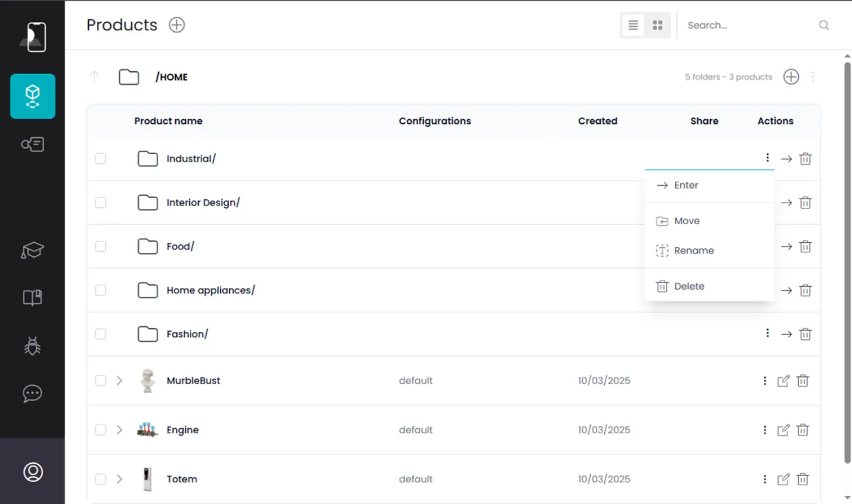Open the chat feedback icon in sidebar
This screenshot has height=504, width=852.
tap(32, 394)
